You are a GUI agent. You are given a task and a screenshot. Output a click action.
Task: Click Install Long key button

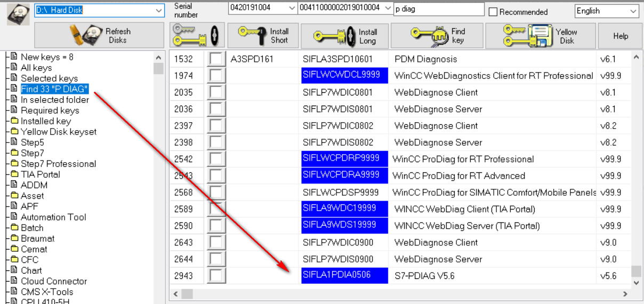click(344, 36)
